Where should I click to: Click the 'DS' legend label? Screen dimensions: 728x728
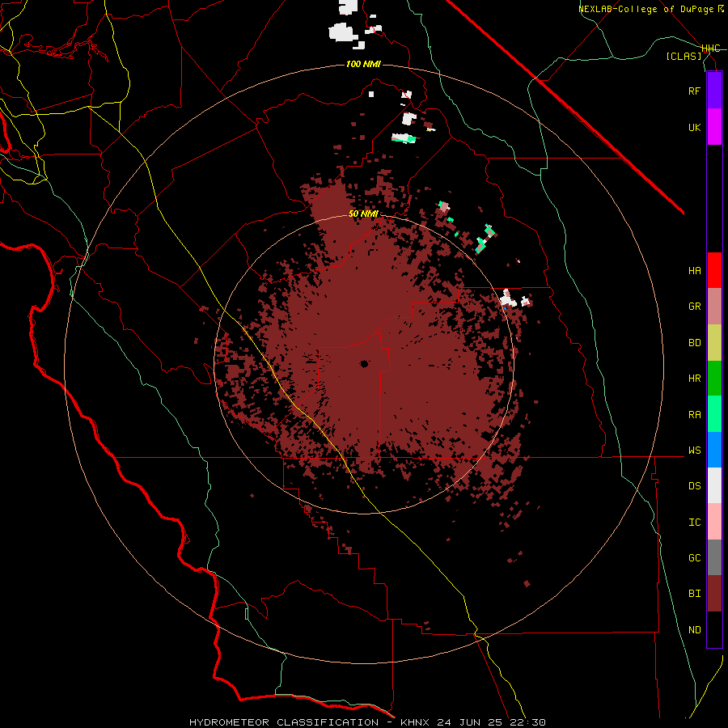pos(694,486)
